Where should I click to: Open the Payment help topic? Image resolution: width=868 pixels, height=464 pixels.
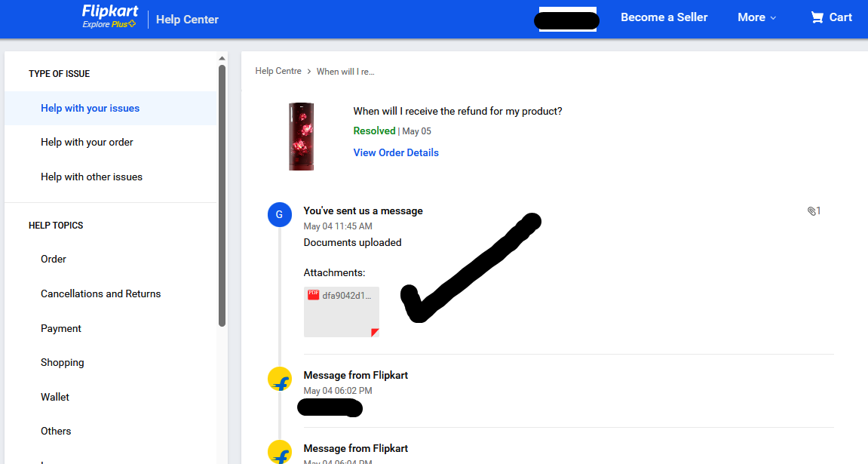point(61,328)
